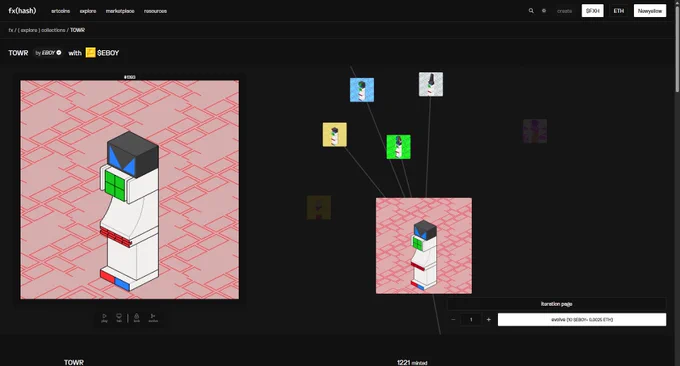Open the artcoins menu item
This screenshot has height=366, width=680.
(60, 11)
